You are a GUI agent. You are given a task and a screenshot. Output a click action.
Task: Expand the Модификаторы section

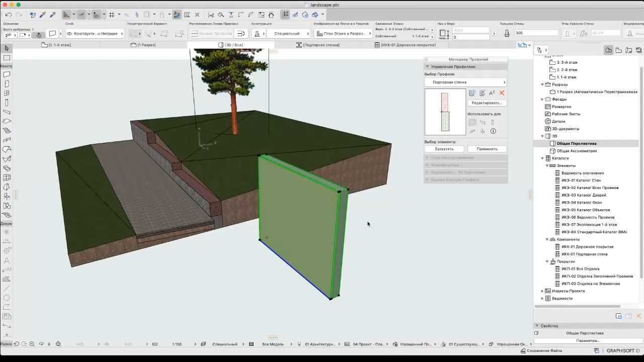click(x=427, y=165)
